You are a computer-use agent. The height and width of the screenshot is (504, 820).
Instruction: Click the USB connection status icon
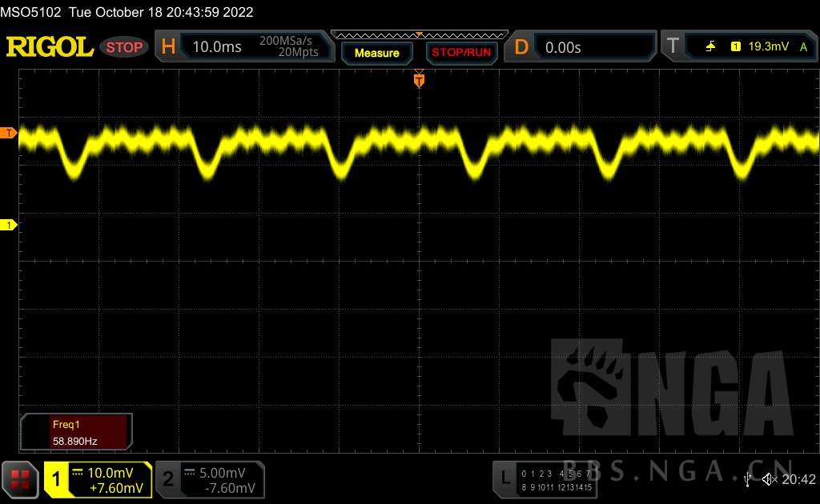[747, 479]
